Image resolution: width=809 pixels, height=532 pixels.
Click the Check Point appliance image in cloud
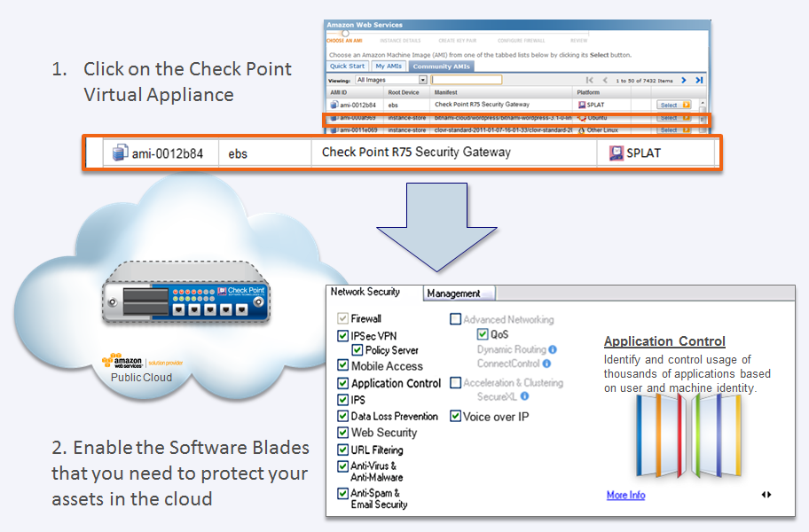[185, 293]
